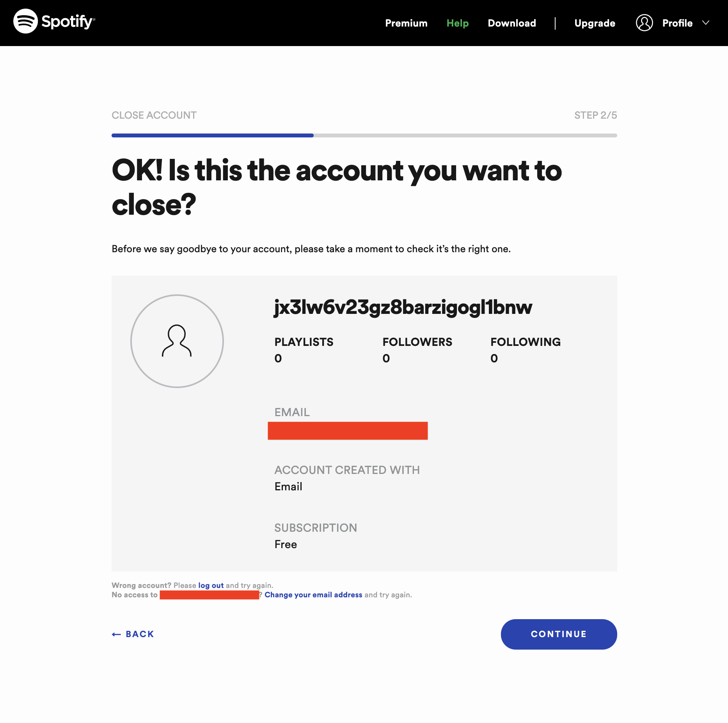The width and height of the screenshot is (728, 723).
Task: Open the Download page
Action: click(x=512, y=23)
